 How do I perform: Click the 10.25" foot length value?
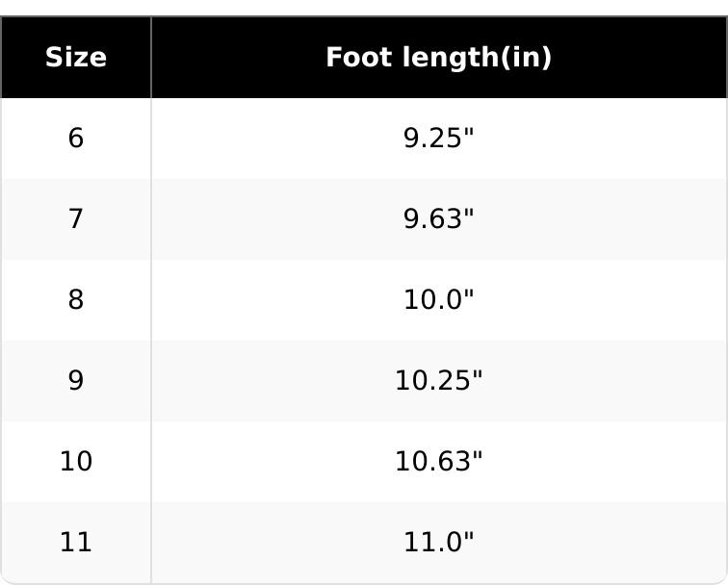pyautogui.click(x=438, y=381)
